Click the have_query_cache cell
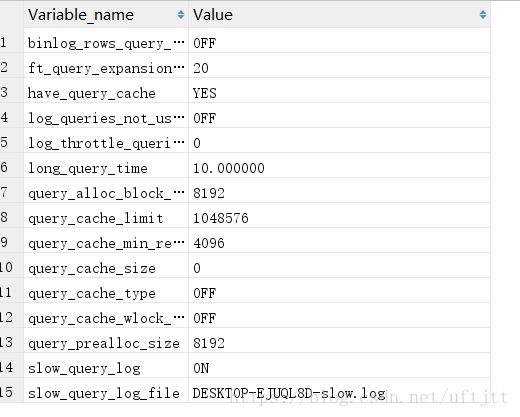The height and width of the screenshot is (417, 520). click(106, 93)
